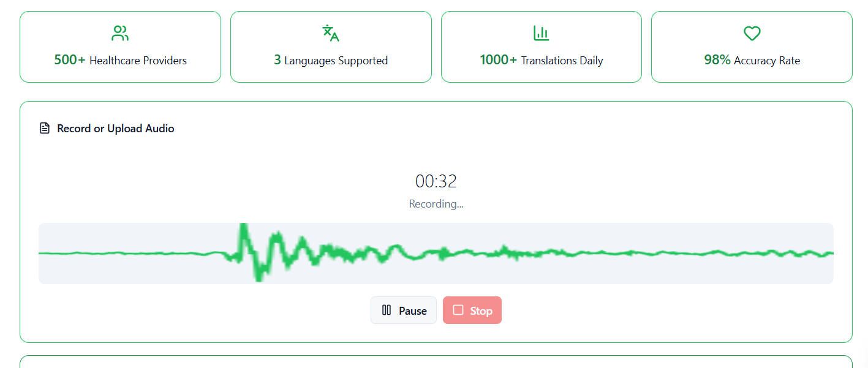Click the 00:32 recording timer
Screen dimensions: 868x368
click(x=436, y=181)
